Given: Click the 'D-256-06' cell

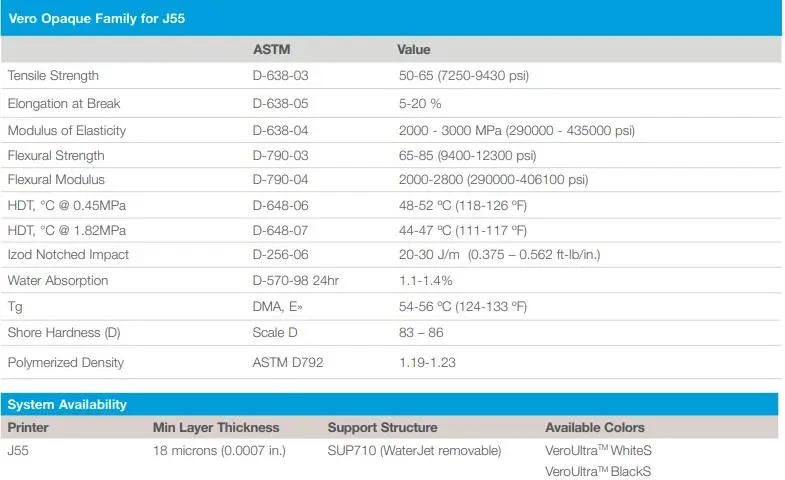Looking at the screenshot, I should coord(280,255).
